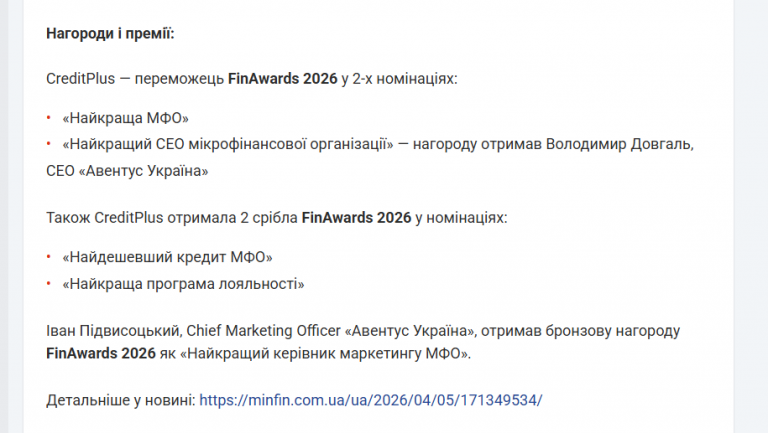Viewport: 768px width, 433px height.
Task: Click «Найкращий CEO мікрофінансової організації» nomination text
Action: coord(226,144)
